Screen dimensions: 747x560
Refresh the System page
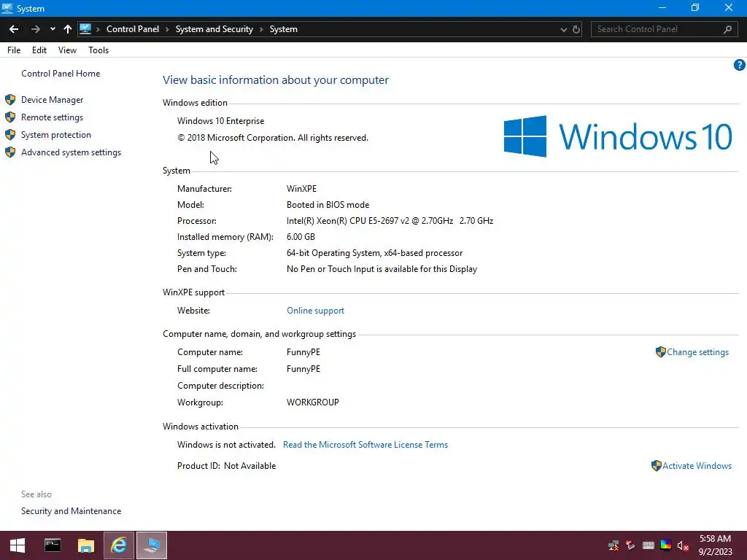pyautogui.click(x=576, y=29)
